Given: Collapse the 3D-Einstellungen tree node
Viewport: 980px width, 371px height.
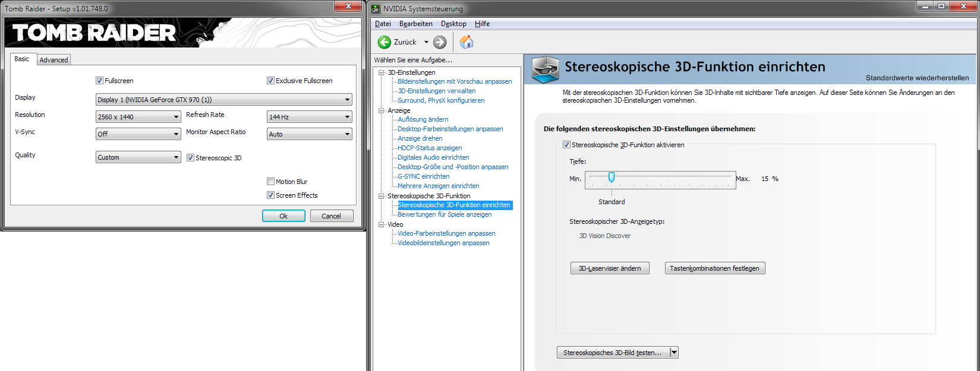Looking at the screenshot, I should pyautogui.click(x=382, y=72).
